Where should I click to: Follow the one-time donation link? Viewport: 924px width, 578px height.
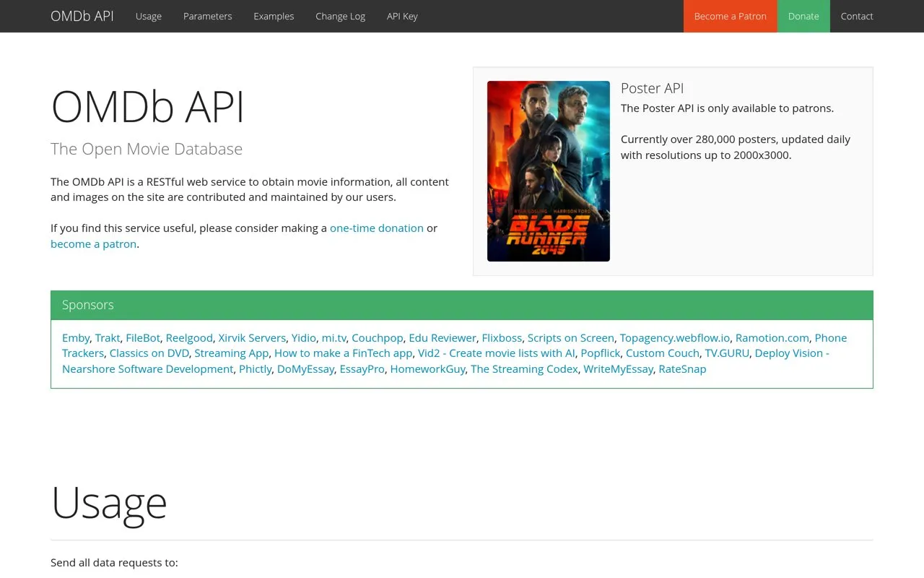tap(377, 228)
